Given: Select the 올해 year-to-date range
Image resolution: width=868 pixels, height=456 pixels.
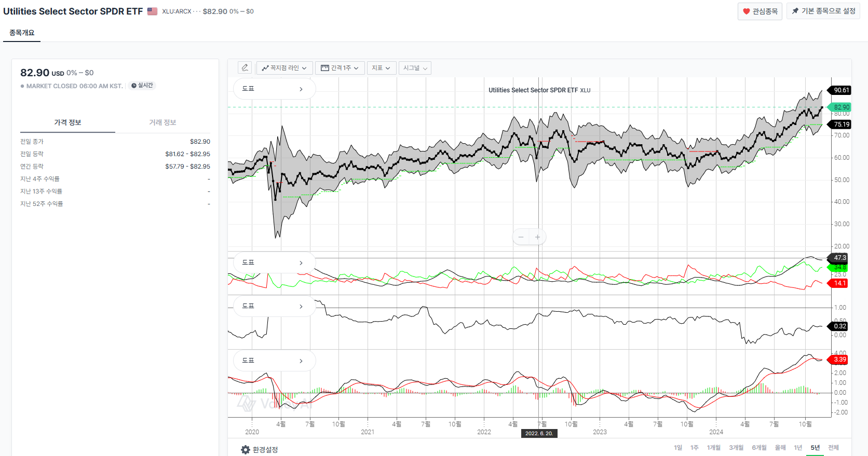Looking at the screenshot, I should pos(780,448).
